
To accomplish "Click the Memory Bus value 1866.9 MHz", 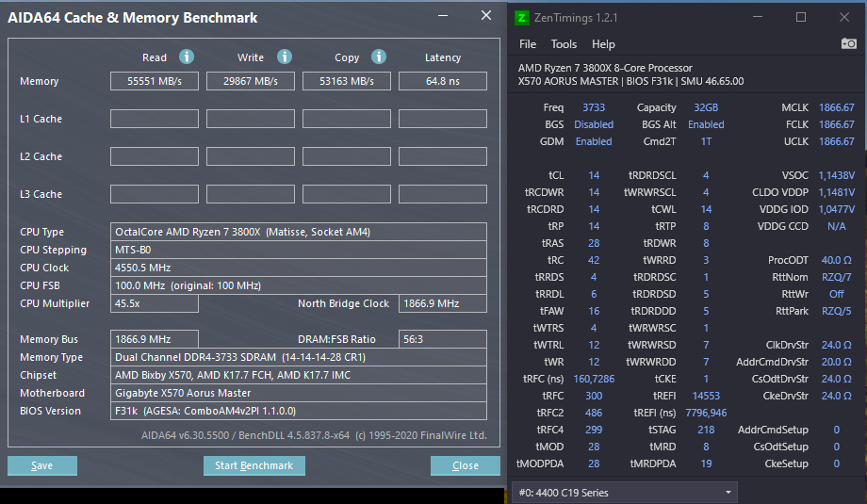I will point(155,339).
